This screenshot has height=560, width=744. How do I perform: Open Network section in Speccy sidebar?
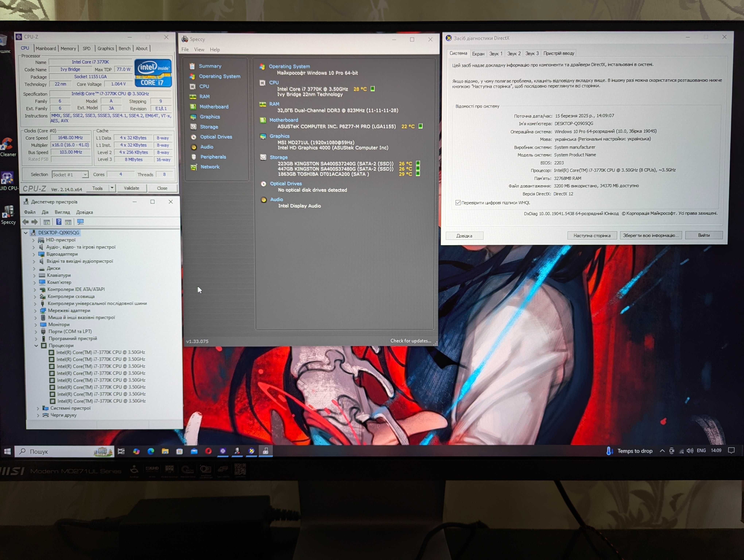pos(210,167)
